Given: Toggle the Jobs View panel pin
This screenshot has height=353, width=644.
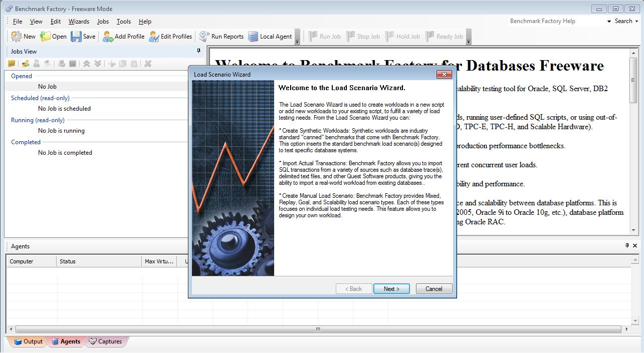Looking at the screenshot, I should [198, 51].
